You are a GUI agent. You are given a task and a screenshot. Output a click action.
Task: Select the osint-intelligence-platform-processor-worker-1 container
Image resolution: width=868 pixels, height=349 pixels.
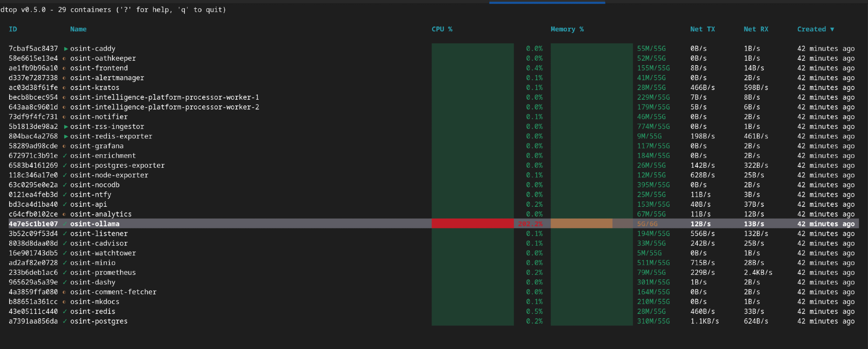[x=164, y=98]
